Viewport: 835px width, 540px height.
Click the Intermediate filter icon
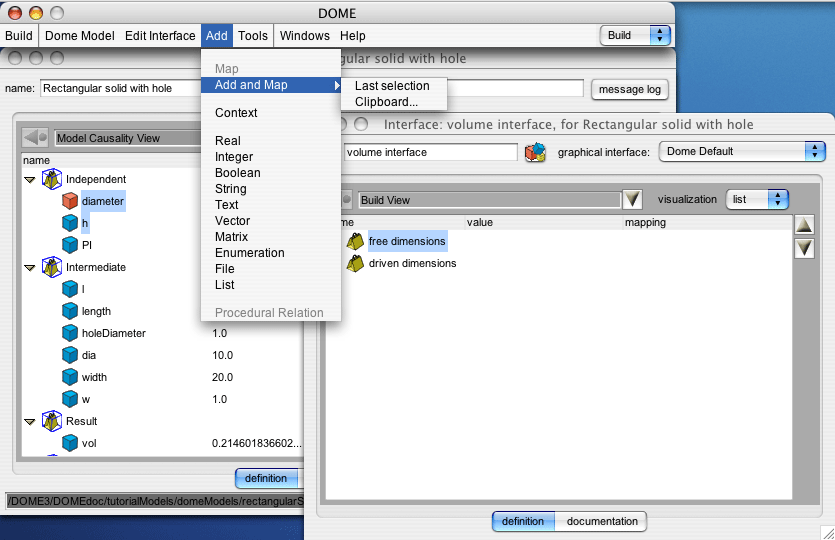click(52, 267)
